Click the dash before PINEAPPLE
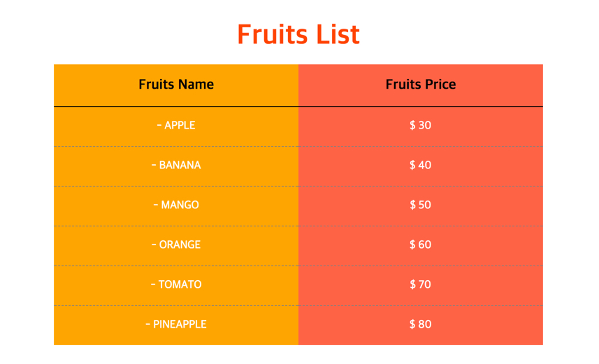The height and width of the screenshot is (364, 599). point(148,324)
